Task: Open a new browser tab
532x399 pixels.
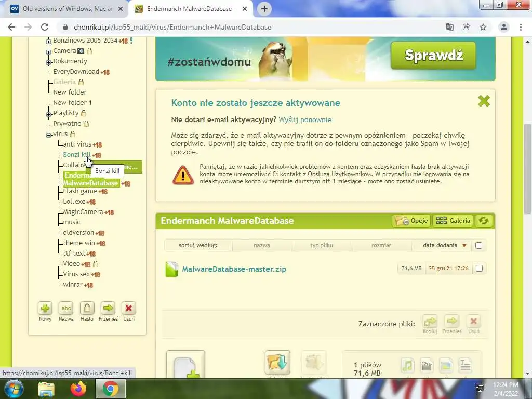Action: (264, 9)
